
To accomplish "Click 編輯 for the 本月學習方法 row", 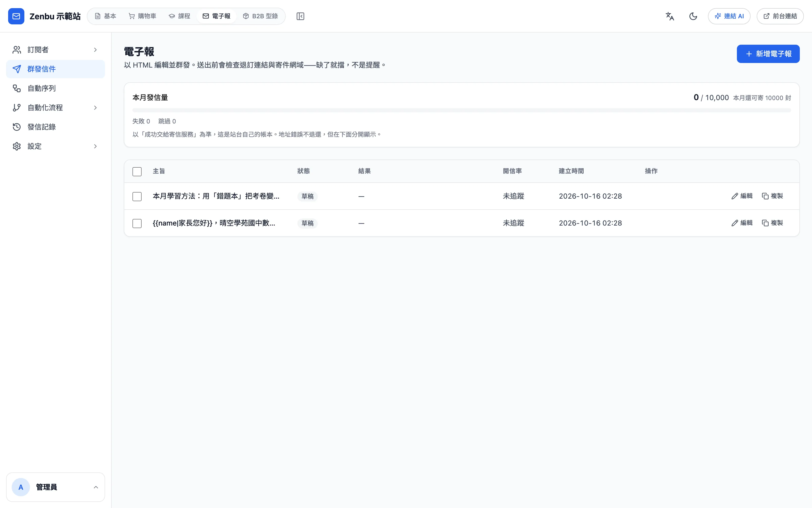I will (742, 196).
